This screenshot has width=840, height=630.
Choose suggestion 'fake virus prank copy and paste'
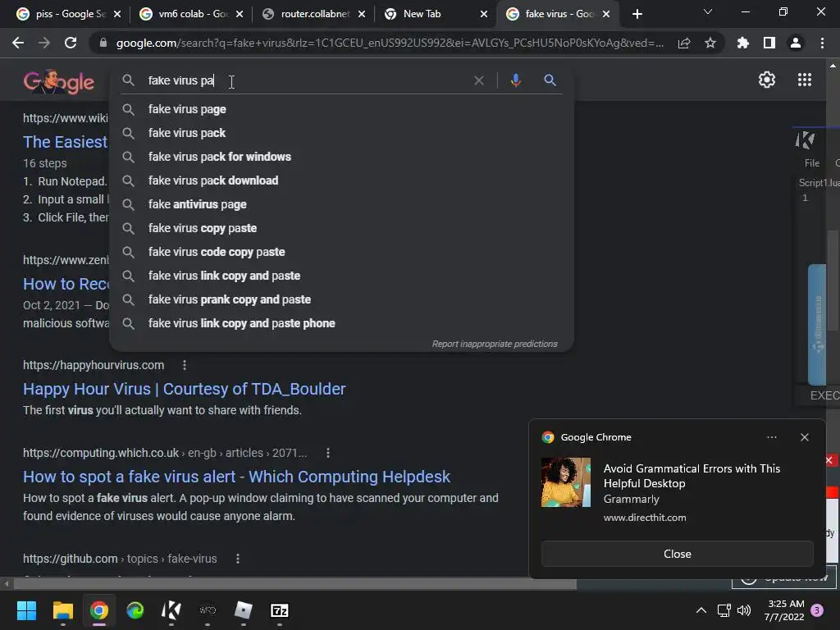click(x=342, y=299)
